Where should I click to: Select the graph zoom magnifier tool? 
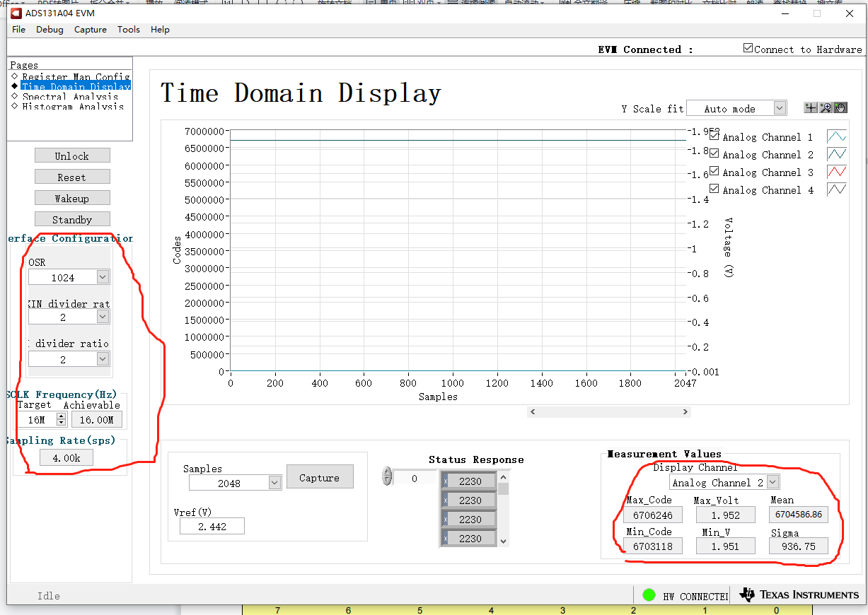click(826, 107)
